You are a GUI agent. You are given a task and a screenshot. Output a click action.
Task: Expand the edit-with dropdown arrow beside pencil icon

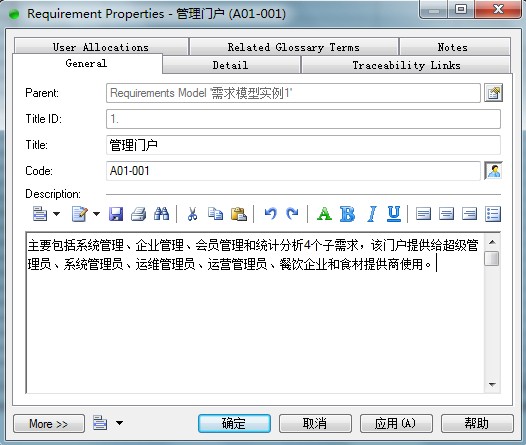pyautogui.click(x=96, y=214)
